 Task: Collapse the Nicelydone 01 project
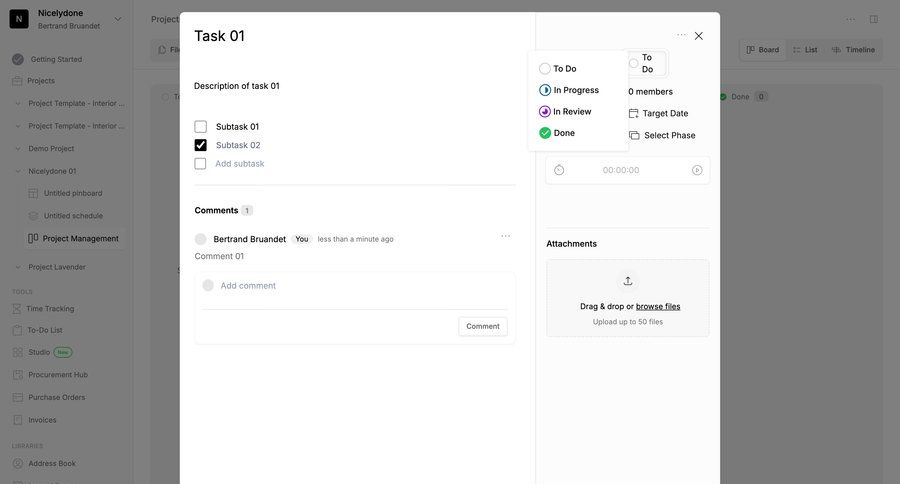(18, 171)
